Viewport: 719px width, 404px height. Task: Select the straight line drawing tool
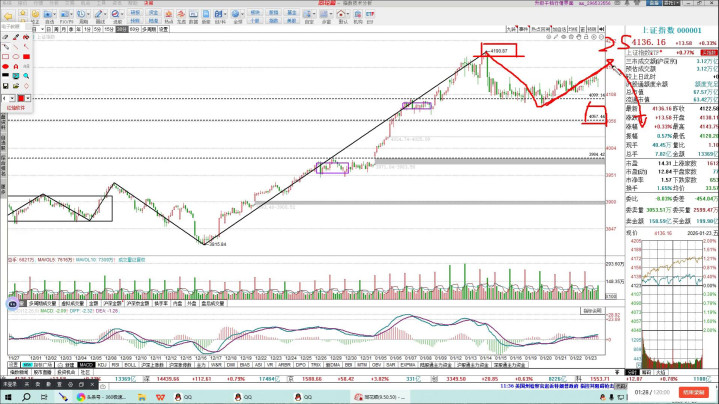(x=16, y=47)
